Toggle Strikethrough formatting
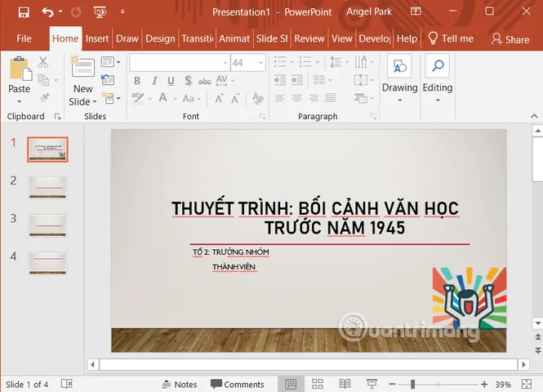 pos(205,82)
